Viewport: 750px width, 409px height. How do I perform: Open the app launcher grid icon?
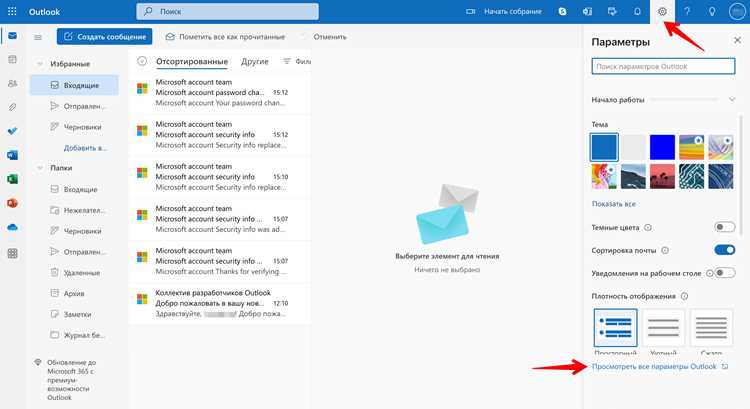[12, 11]
